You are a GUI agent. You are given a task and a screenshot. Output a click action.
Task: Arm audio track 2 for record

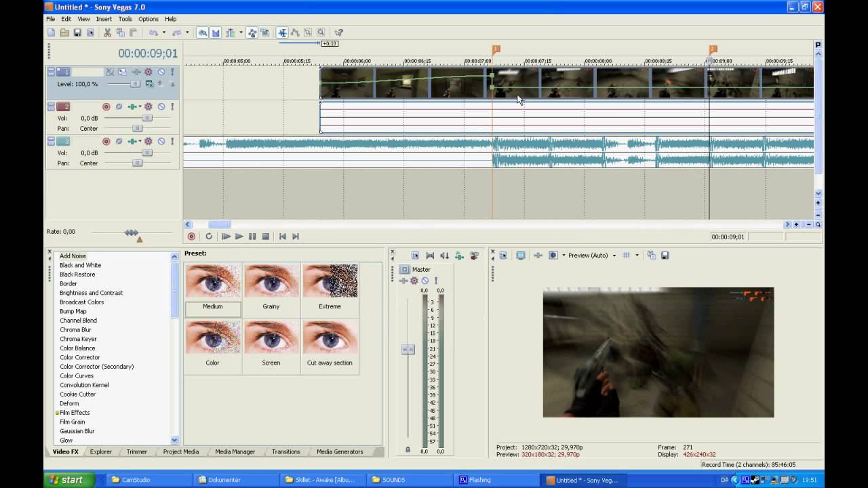click(106, 106)
